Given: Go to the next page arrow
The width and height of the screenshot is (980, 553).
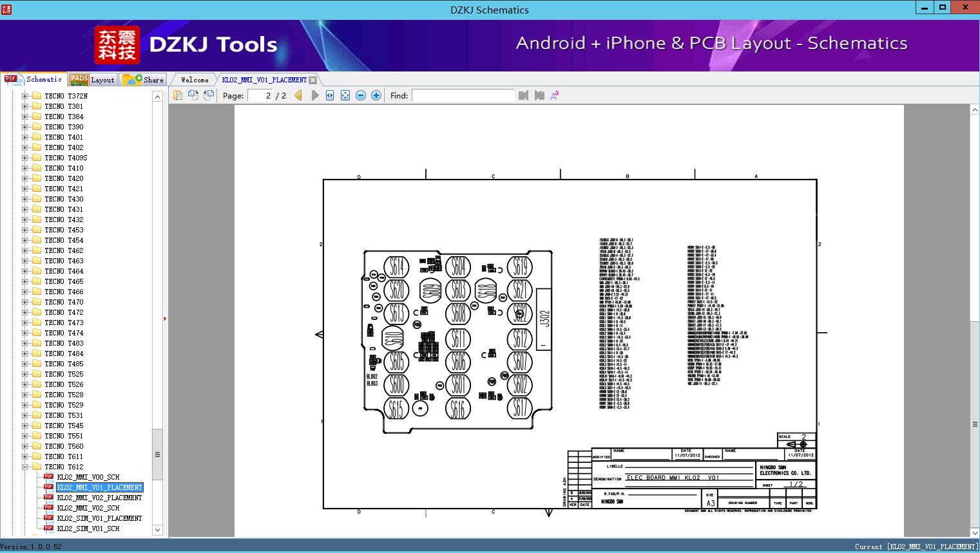Looking at the screenshot, I should [x=315, y=95].
